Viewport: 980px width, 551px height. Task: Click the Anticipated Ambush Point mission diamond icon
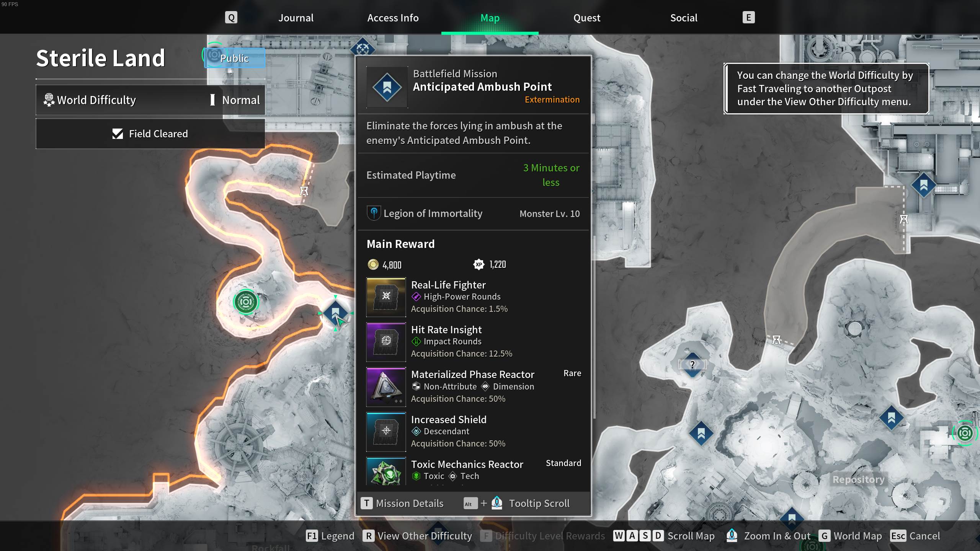387,87
